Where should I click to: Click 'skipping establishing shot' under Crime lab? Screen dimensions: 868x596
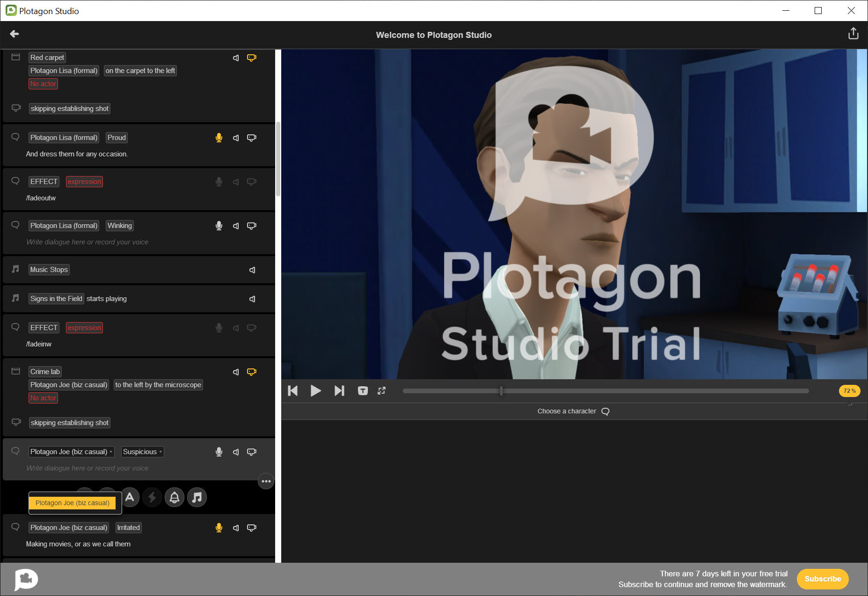70,423
